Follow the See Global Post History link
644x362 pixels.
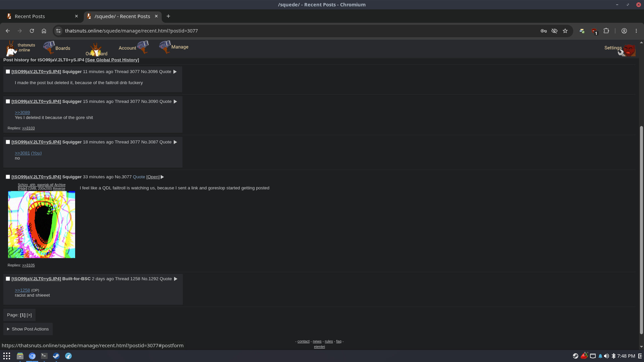point(112,60)
